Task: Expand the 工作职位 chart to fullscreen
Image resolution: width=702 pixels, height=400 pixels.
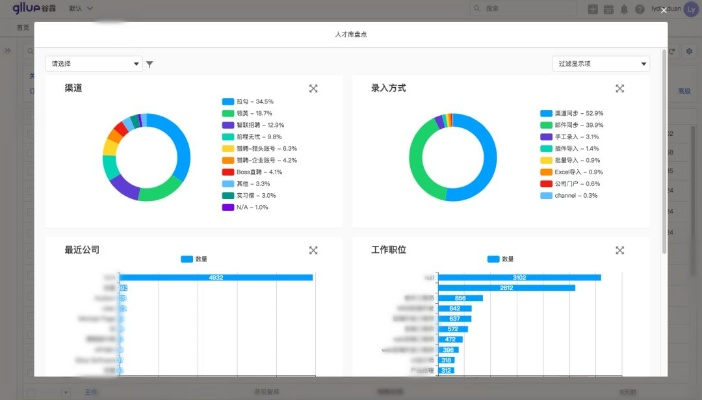Action: point(620,250)
